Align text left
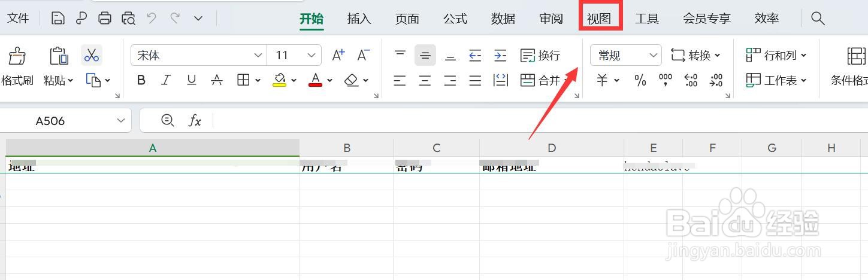This screenshot has height=280, width=868. (x=400, y=80)
